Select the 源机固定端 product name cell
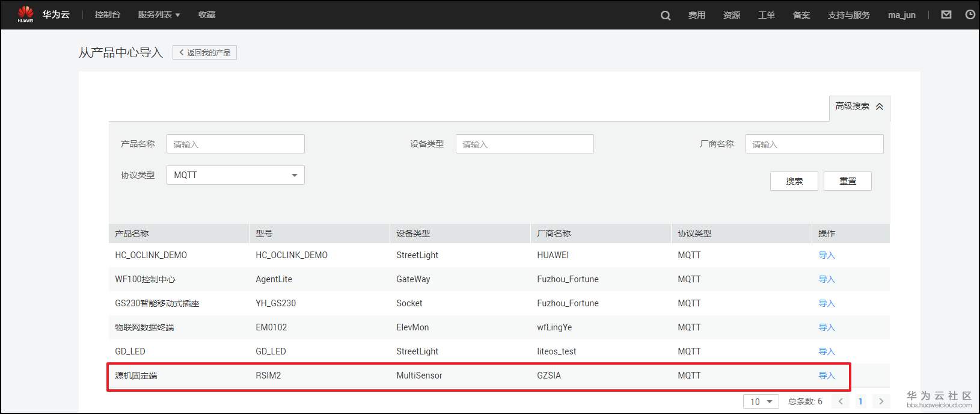This screenshot has width=980, height=414. (x=136, y=375)
